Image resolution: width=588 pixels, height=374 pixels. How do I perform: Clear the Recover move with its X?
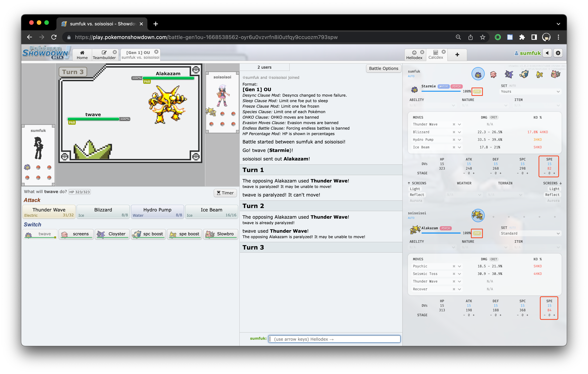454,289
